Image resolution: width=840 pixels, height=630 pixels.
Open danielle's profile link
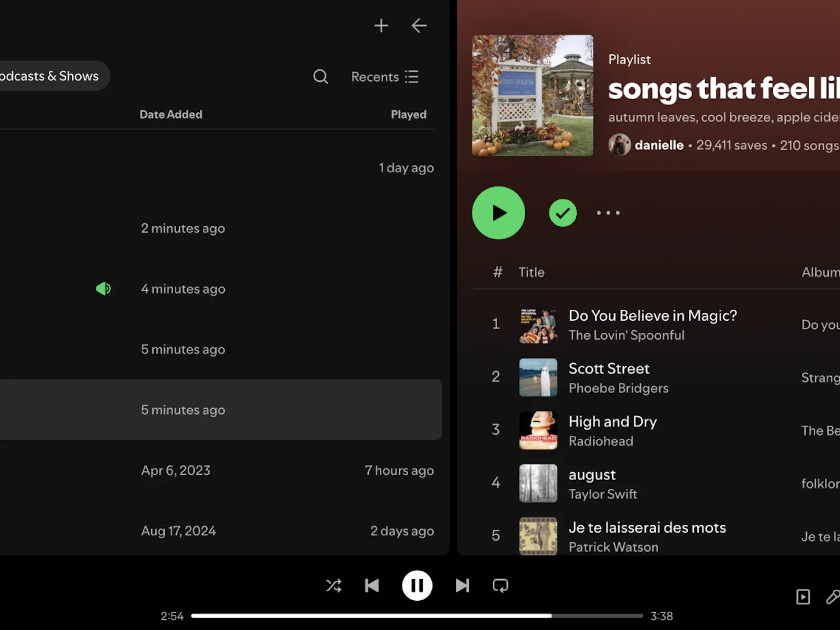click(659, 145)
